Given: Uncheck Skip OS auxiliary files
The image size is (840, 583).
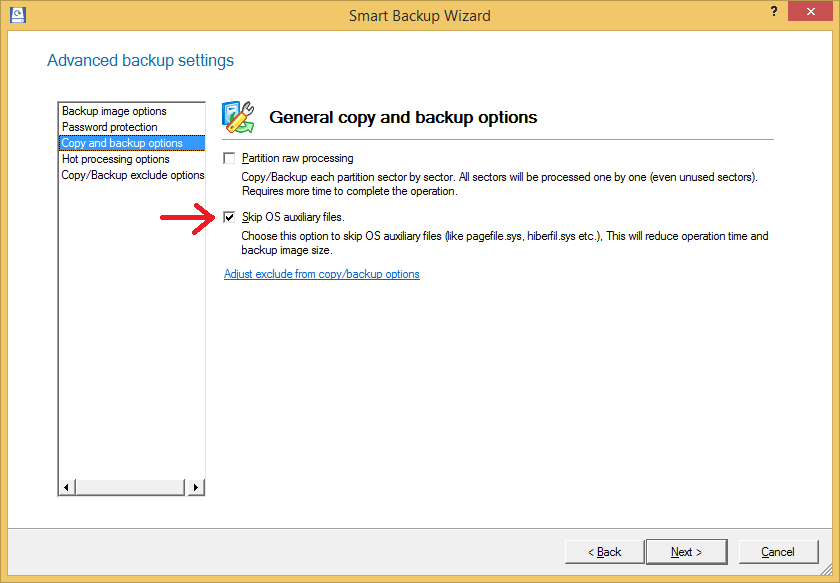Looking at the screenshot, I should [x=230, y=217].
